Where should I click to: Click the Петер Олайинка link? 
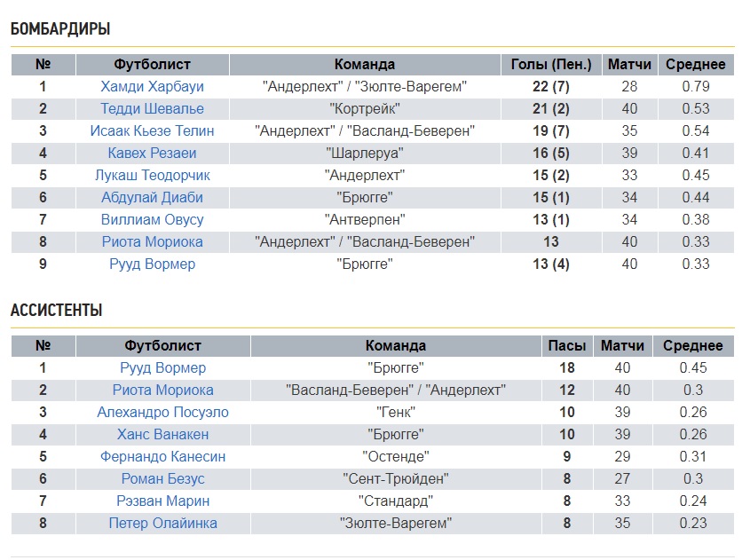point(162,523)
